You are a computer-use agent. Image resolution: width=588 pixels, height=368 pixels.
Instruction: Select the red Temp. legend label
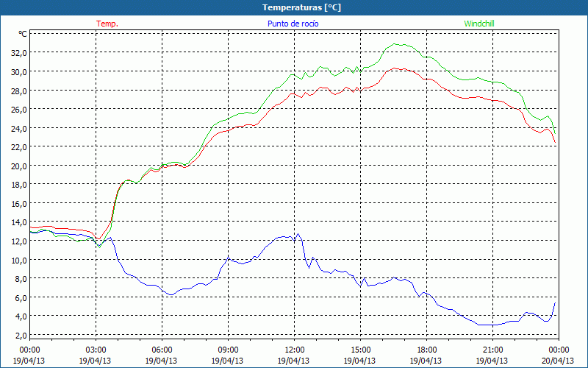(107, 24)
